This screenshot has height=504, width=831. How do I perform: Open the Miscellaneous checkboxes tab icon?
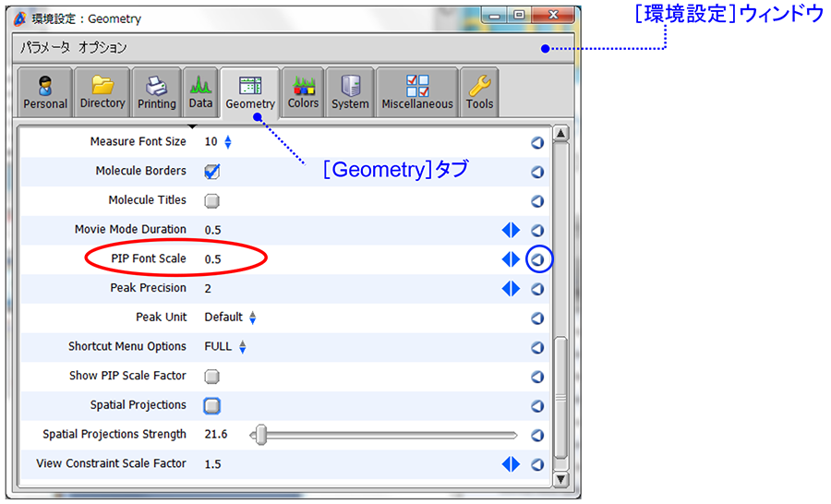click(417, 93)
